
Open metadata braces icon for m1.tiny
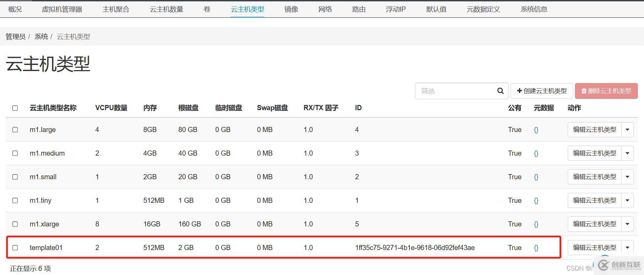point(536,201)
